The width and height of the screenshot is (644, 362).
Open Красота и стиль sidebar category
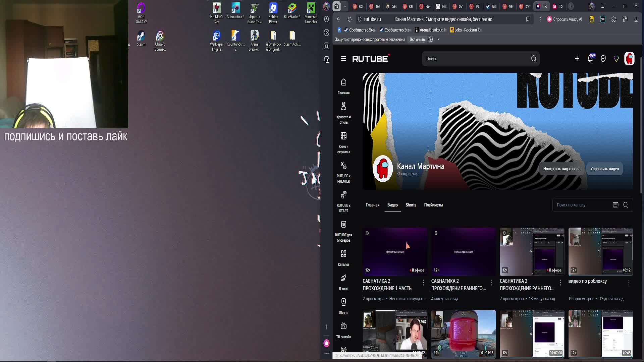(x=343, y=113)
